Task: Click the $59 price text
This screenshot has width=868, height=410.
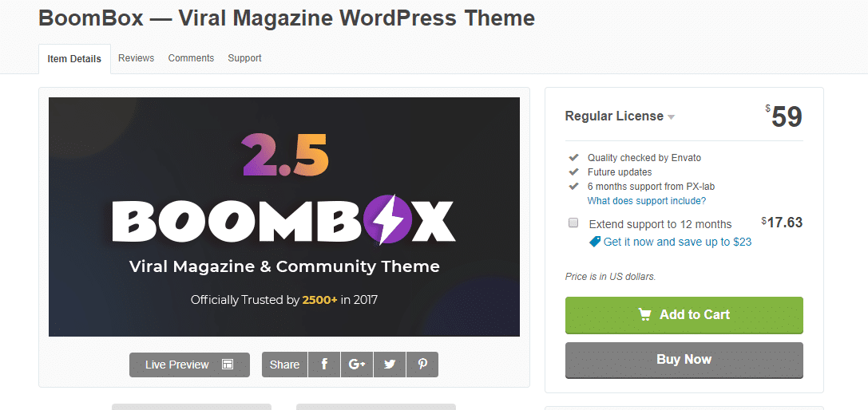Action: click(x=784, y=116)
